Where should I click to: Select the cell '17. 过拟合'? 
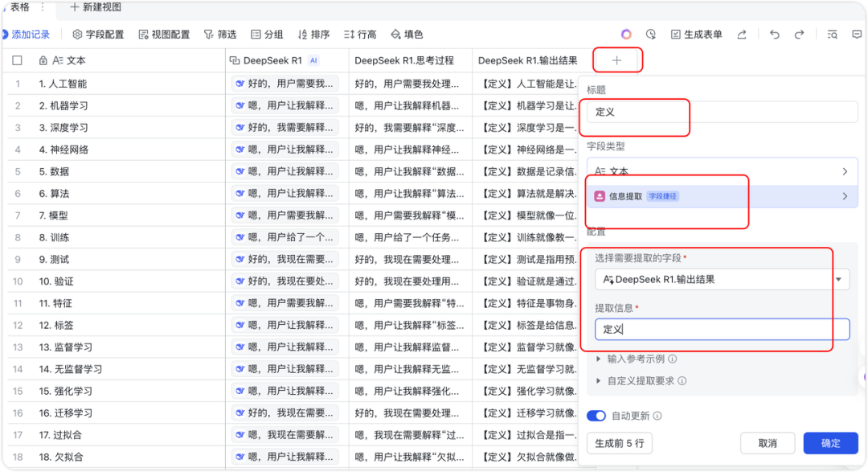click(x=127, y=436)
